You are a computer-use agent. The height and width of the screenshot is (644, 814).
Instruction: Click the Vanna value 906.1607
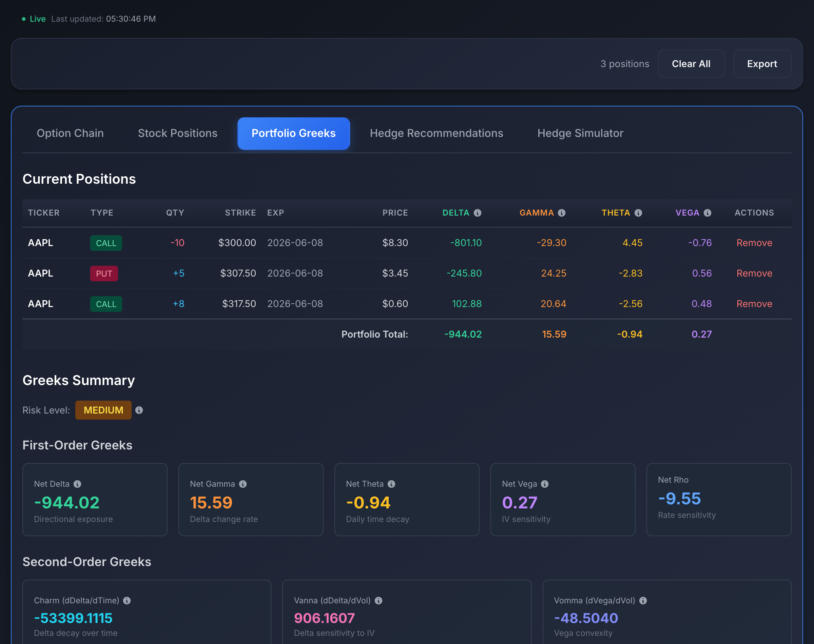[x=324, y=618]
